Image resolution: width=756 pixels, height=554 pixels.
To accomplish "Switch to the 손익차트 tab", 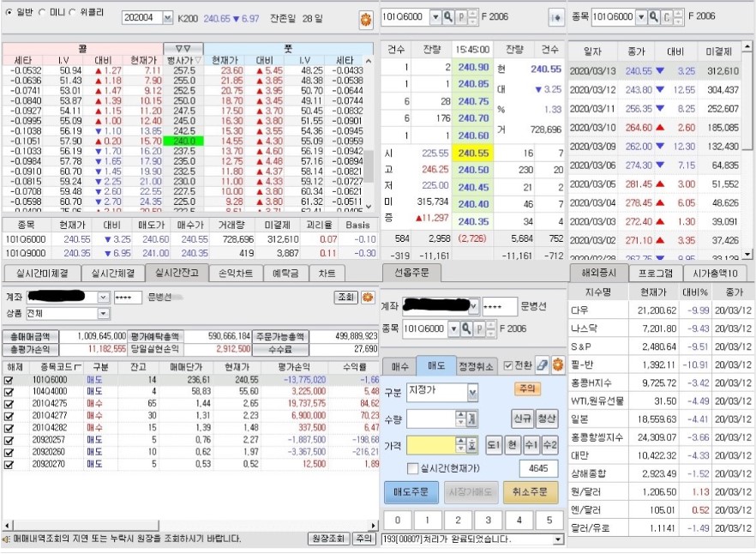I will coord(237,274).
